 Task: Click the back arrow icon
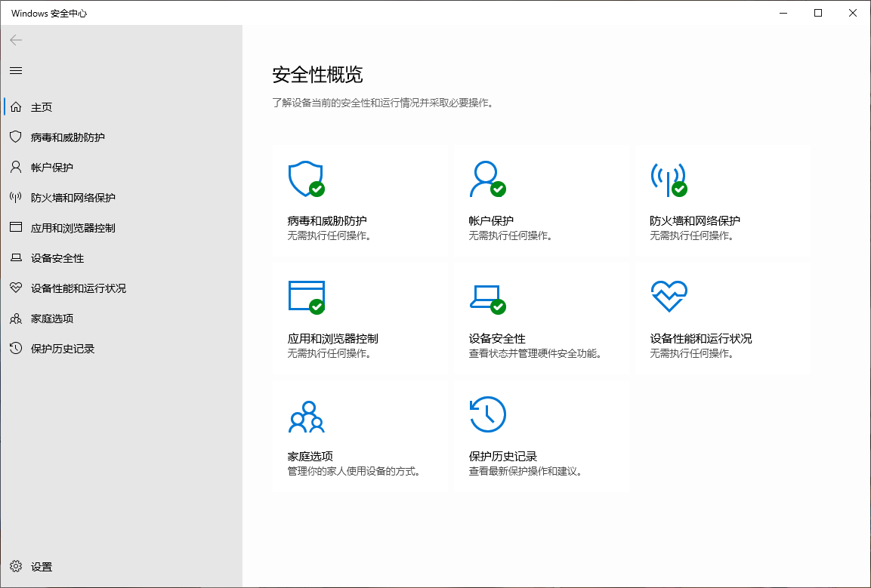[16, 40]
